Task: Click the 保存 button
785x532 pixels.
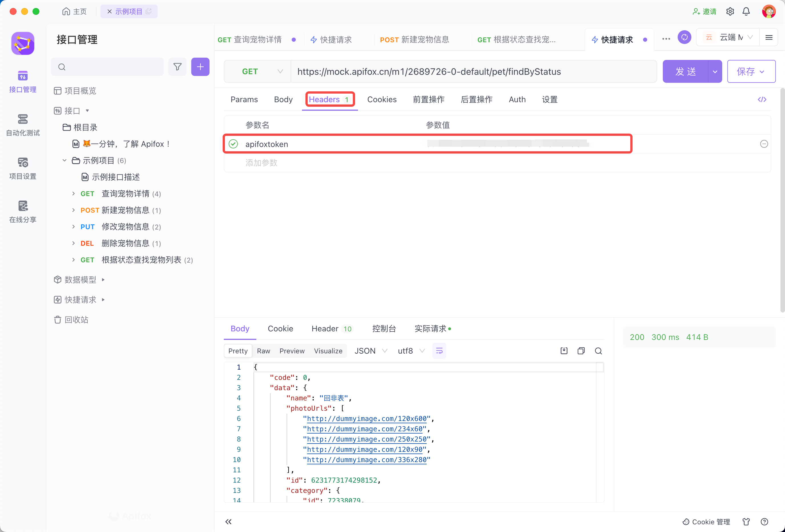Action: pos(746,71)
